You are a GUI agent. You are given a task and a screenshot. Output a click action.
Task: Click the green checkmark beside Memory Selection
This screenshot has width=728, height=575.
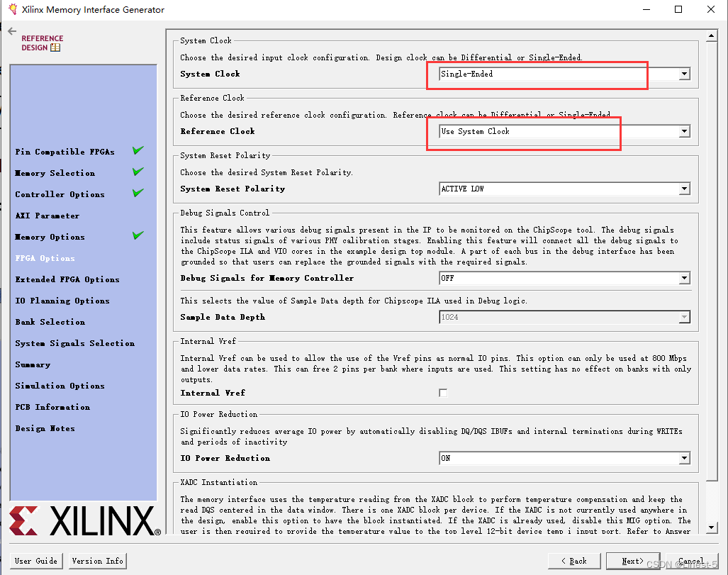138,172
